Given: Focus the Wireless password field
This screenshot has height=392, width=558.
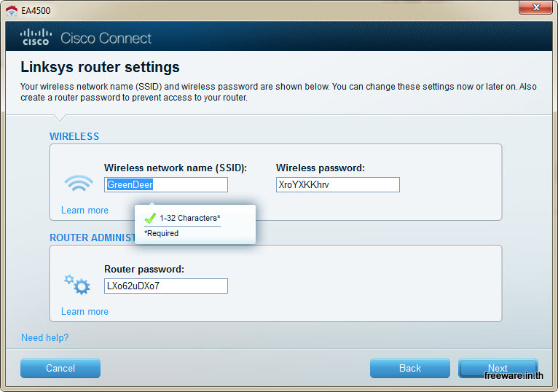Looking at the screenshot, I should coord(338,185).
